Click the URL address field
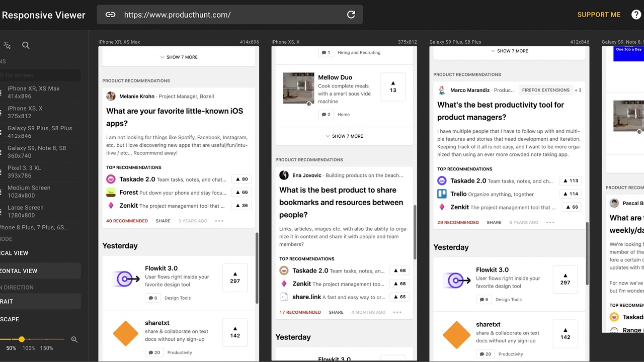 (229, 15)
